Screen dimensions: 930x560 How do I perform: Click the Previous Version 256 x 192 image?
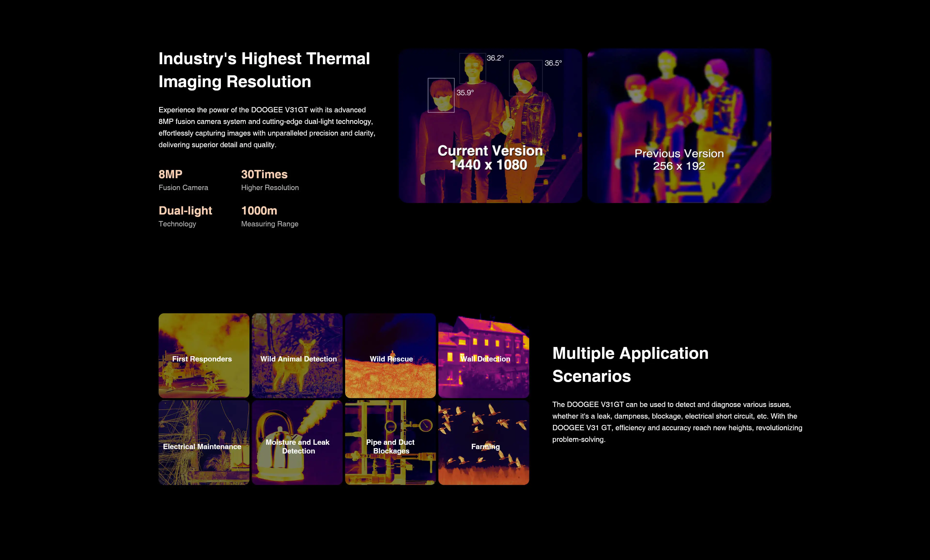click(679, 126)
